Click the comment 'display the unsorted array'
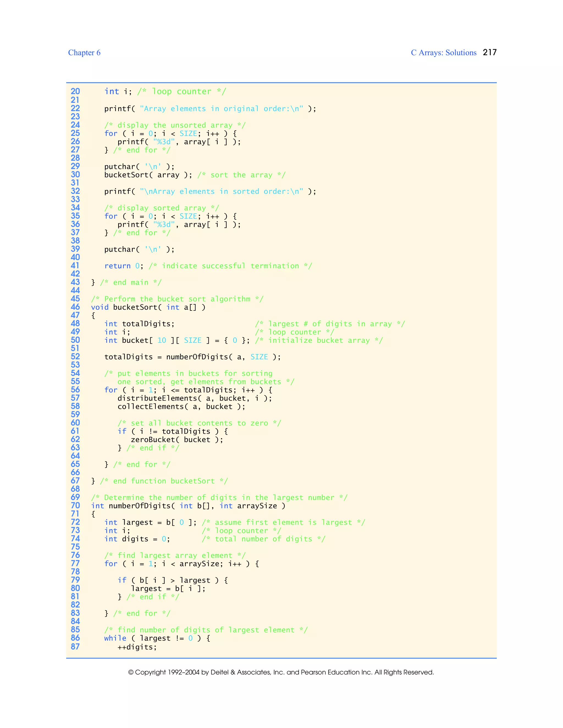The width and height of the screenshot is (563, 728). pyautogui.click(x=175, y=125)
